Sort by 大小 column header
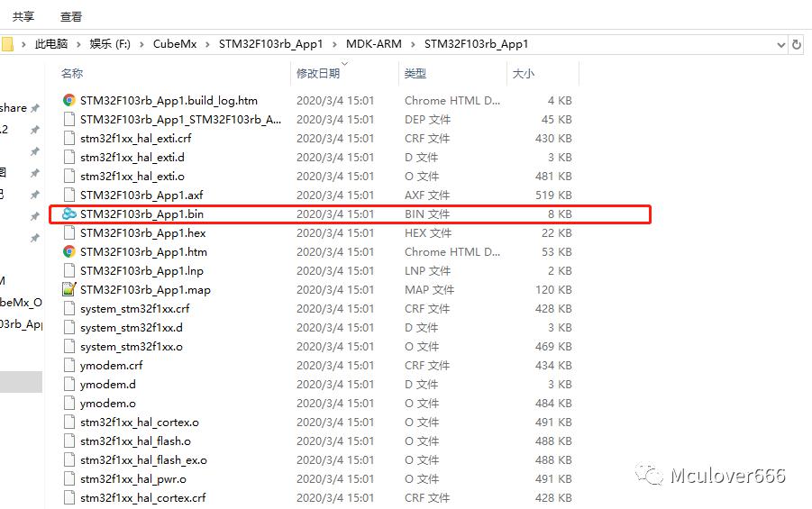 523,74
